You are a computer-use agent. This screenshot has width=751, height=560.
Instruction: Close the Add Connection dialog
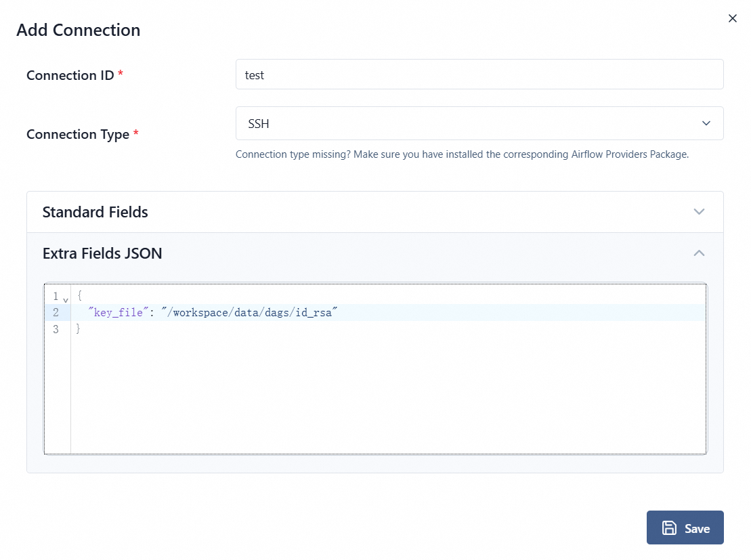coord(732,18)
